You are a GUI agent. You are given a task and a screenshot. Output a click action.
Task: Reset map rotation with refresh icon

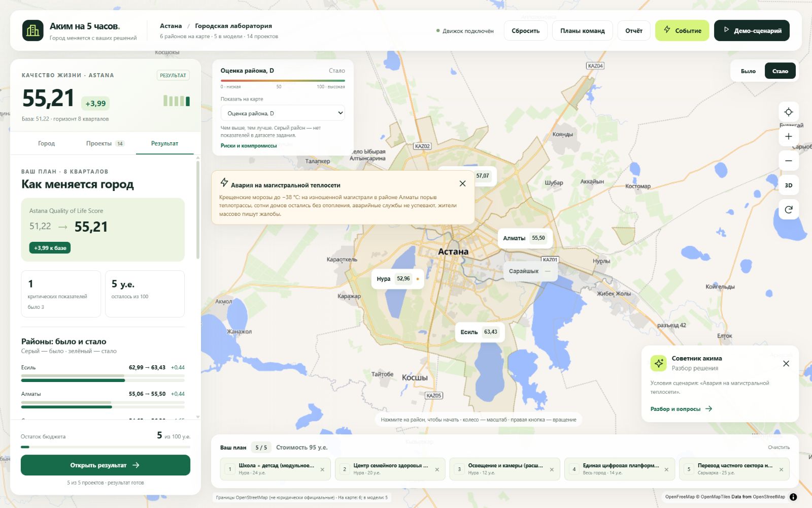(x=789, y=209)
